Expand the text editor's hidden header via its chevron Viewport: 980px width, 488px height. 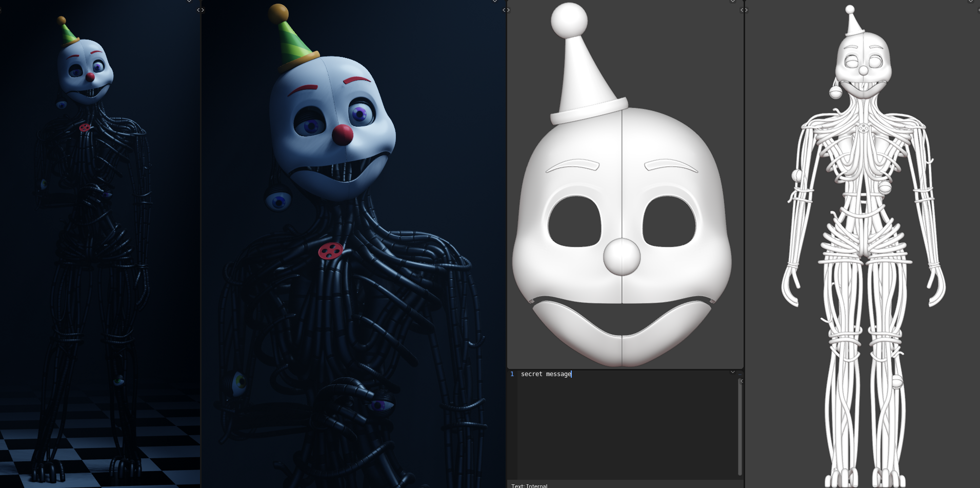(x=733, y=372)
